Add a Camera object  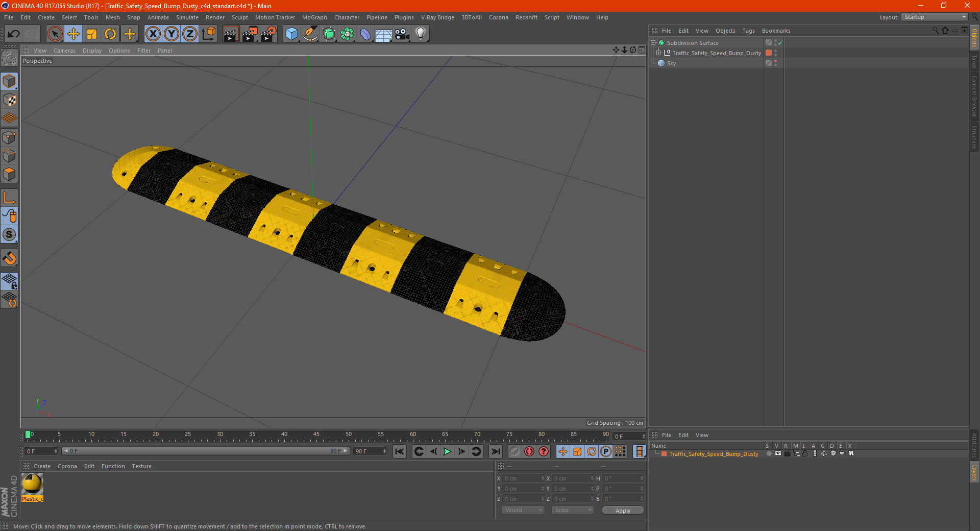pyautogui.click(x=402, y=34)
